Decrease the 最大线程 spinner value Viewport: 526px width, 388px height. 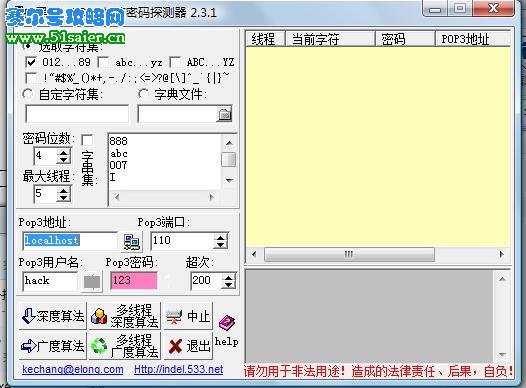coord(63,198)
